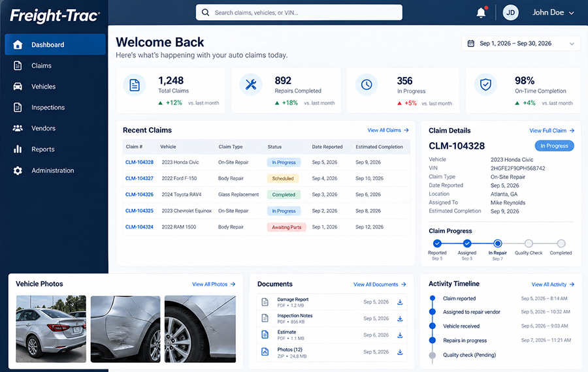
Task: Click the Reports bar chart icon
Action: (x=18, y=149)
